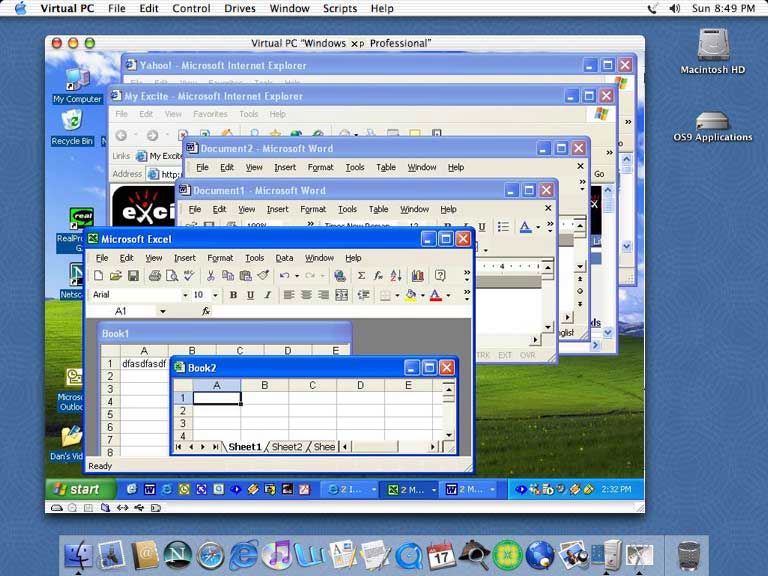
Task: Toggle Bold formatting in Excel
Action: click(234, 295)
